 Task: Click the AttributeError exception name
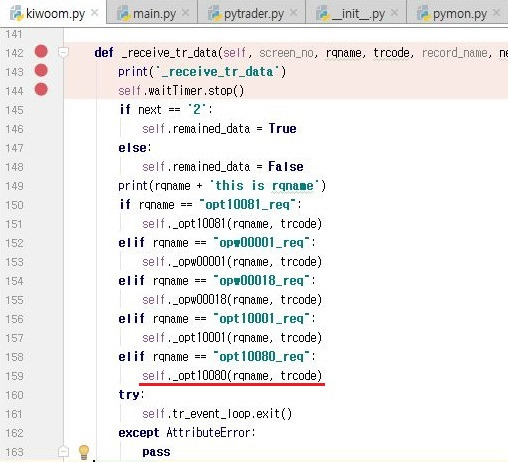210,433
